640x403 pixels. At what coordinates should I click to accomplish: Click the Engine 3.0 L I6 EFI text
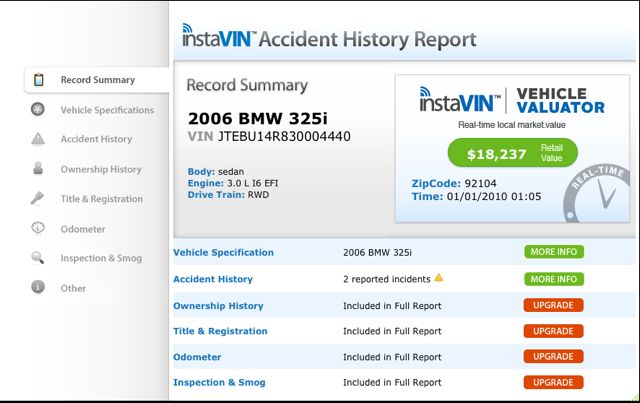tap(233, 183)
